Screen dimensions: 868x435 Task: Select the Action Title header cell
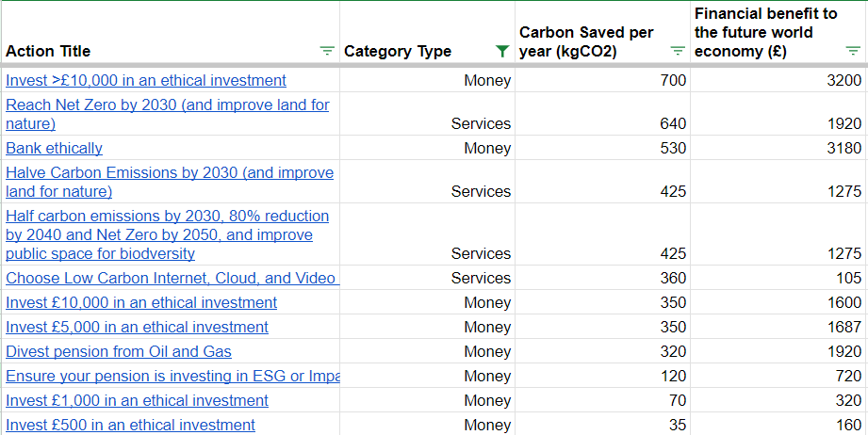141,51
